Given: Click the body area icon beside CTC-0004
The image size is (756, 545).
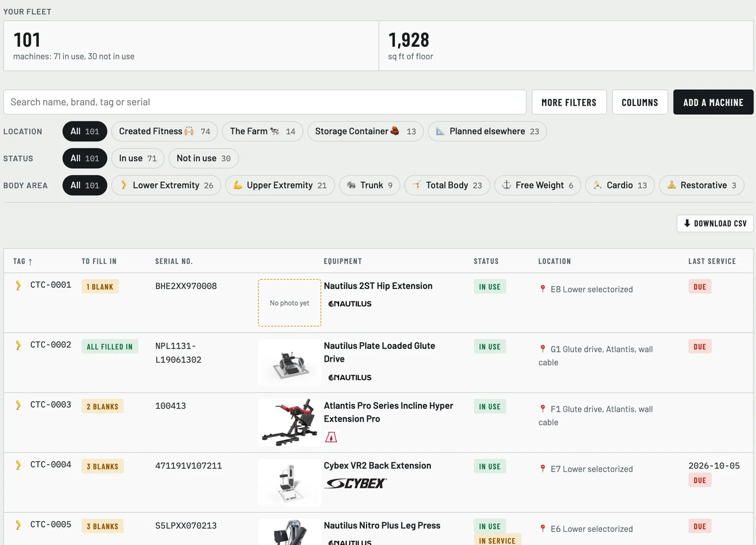Looking at the screenshot, I should 18,465.
